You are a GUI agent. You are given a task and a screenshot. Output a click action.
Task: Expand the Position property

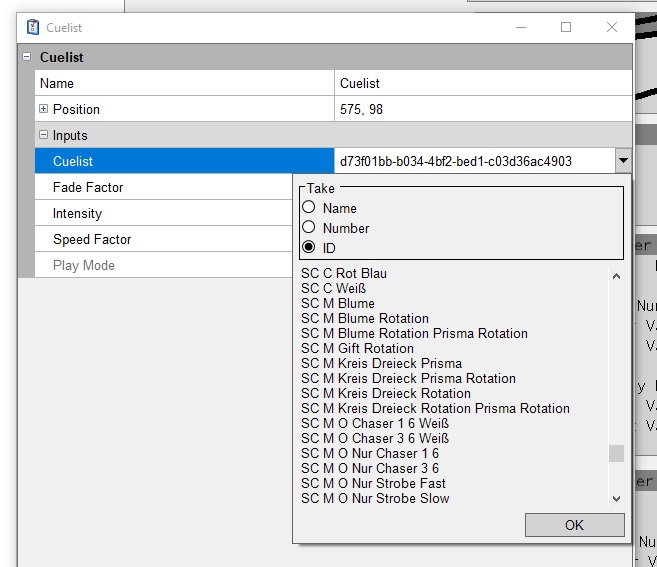43,109
